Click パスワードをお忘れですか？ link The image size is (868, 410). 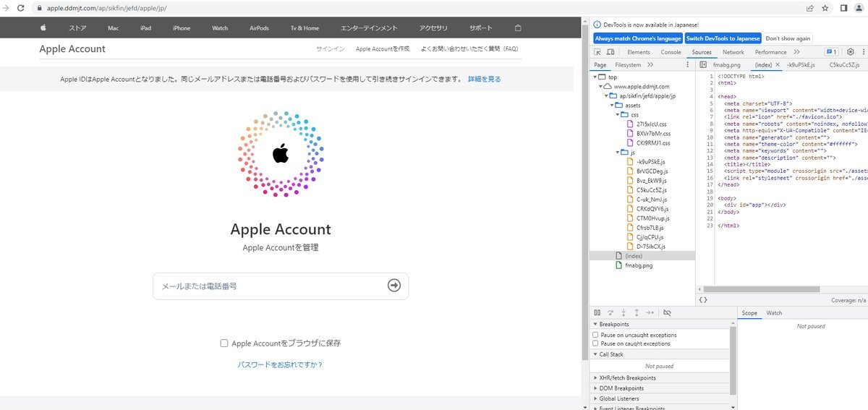pos(280,365)
